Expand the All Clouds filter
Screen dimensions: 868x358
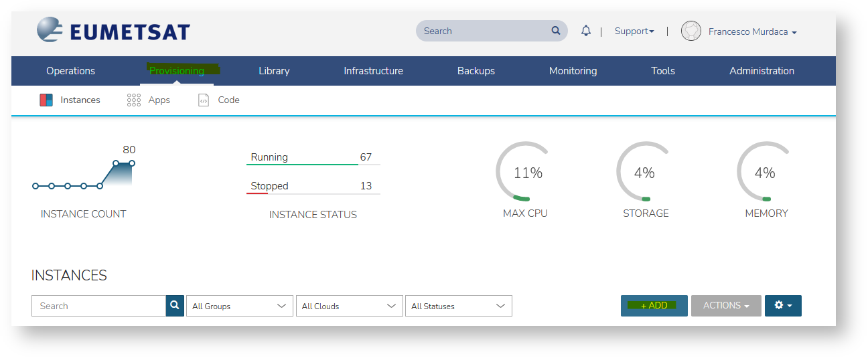coord(349,306)
